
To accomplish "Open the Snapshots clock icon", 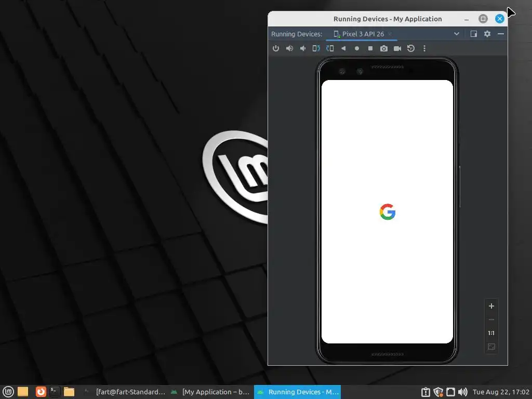I will [x=411, y=48].
